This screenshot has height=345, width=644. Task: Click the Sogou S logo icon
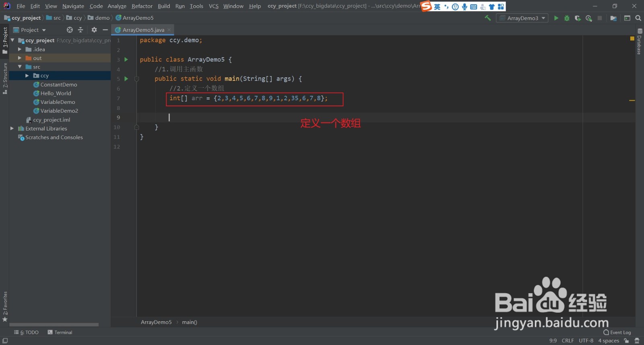pyautogui.click(x=426, y=6)
